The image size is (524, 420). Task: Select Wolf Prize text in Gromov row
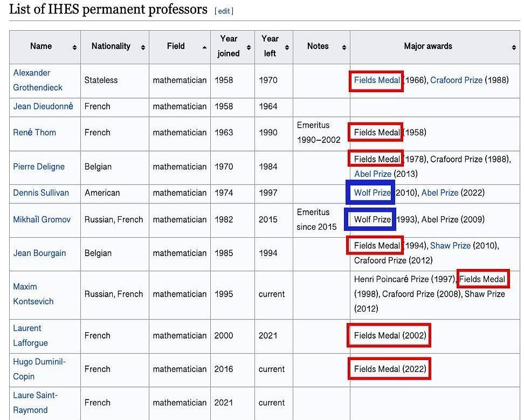pos(372,219)
